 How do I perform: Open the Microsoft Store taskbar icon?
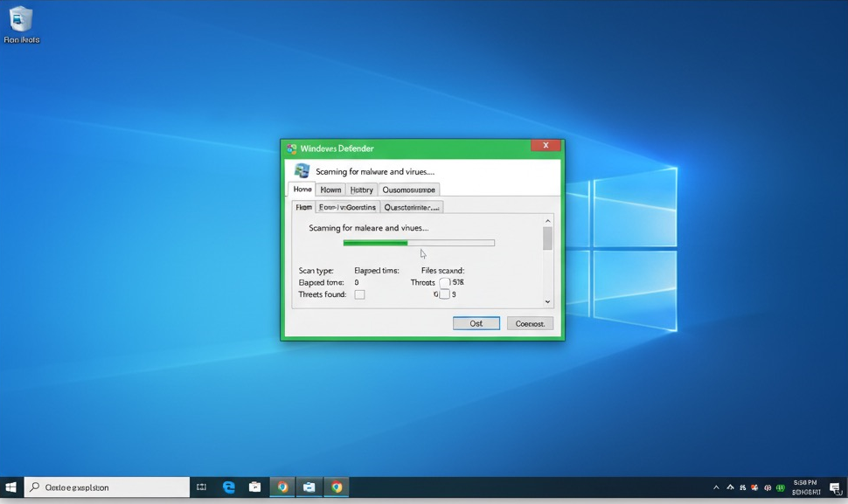coord(255,487)
